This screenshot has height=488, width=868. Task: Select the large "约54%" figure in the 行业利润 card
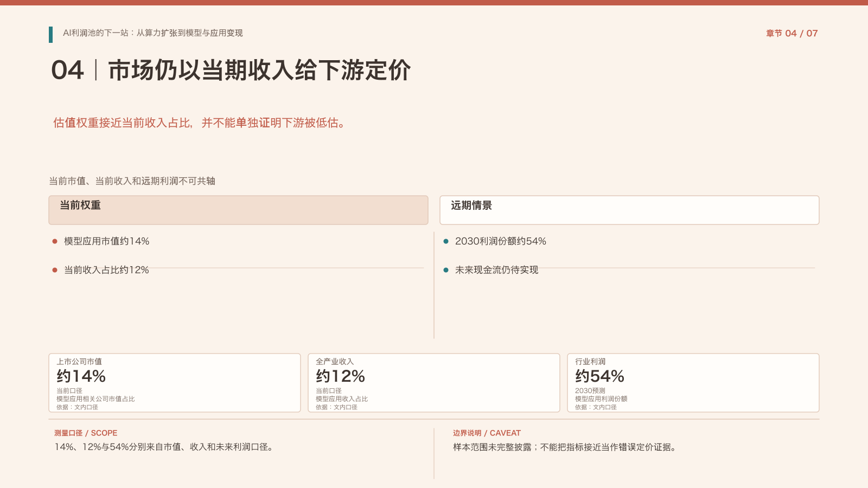[600, 376]
